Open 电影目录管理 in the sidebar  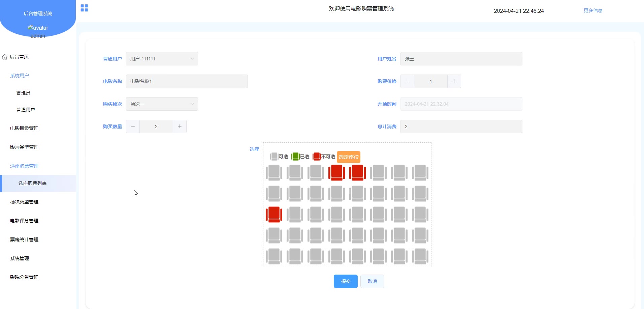[x=24, y=128]
